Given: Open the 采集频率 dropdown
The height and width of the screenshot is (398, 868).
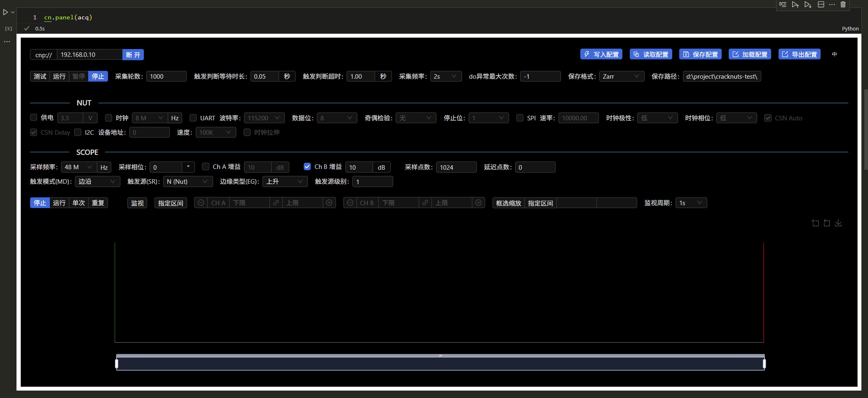Looking at the screenshot, I should [446, 76].
